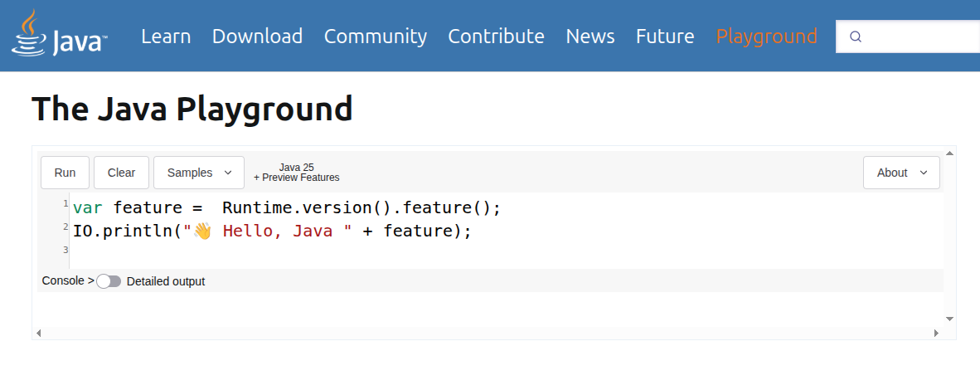Toggle the Detailed output switch
The image size is (980, 385).
pyautogui.click(x=109, y=281)
